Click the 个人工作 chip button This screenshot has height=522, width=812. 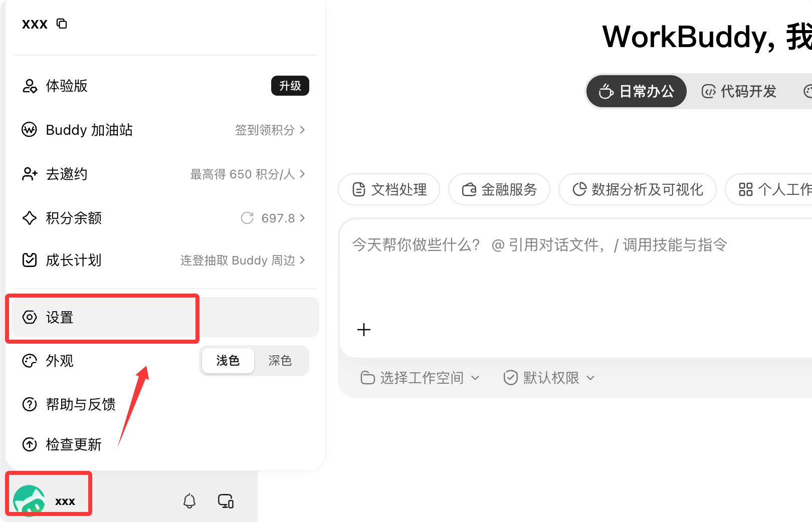[769, 189]
